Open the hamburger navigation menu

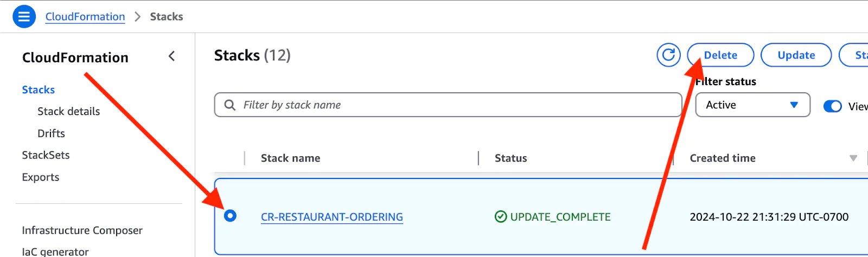[24, 17]
